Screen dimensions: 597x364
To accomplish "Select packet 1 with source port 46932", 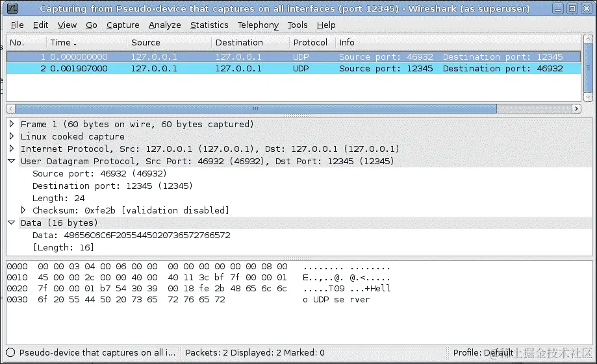I will pos(294,56).
